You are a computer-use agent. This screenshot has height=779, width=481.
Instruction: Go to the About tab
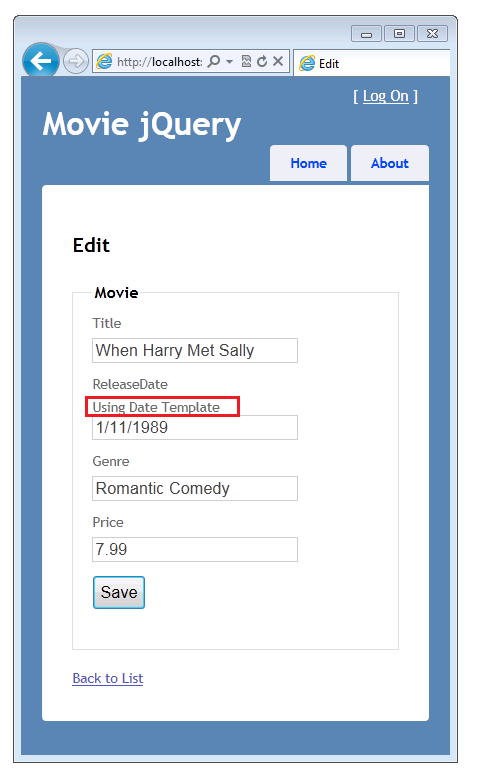click(390, 163)
